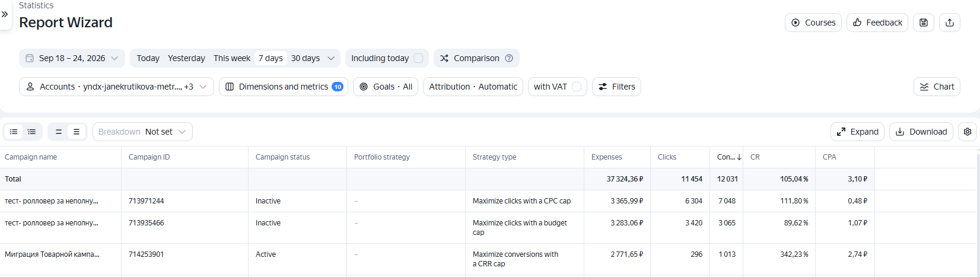Click the Statistics breadcrumb text
Viewport: 980px width, 277px height.
pos(36,5)
